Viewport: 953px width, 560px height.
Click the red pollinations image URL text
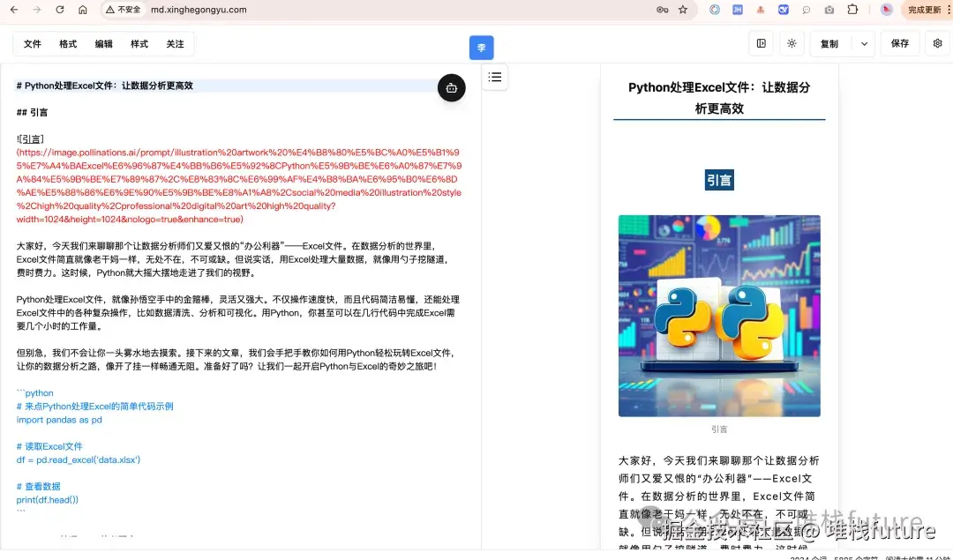click(x=239, y=186)
